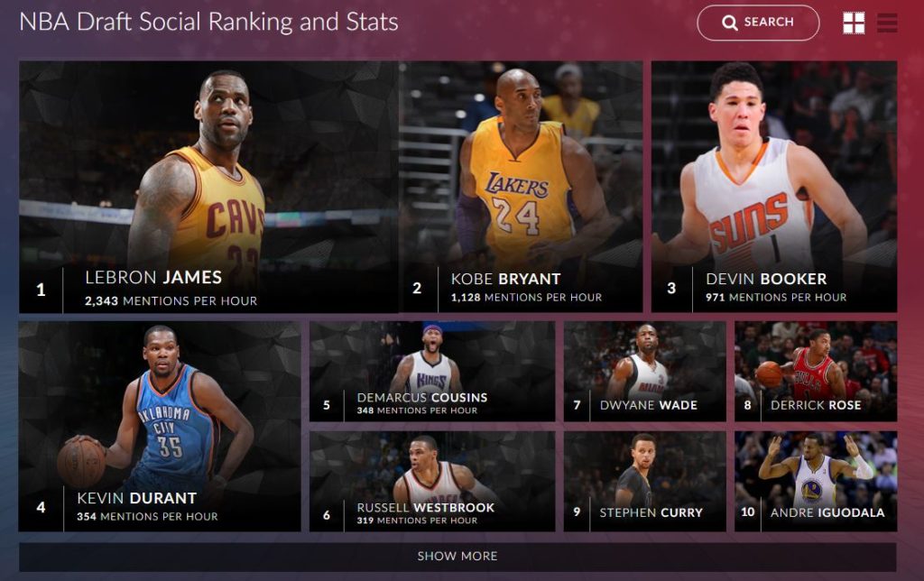Click the DERRICK ROSE name text

816,405
